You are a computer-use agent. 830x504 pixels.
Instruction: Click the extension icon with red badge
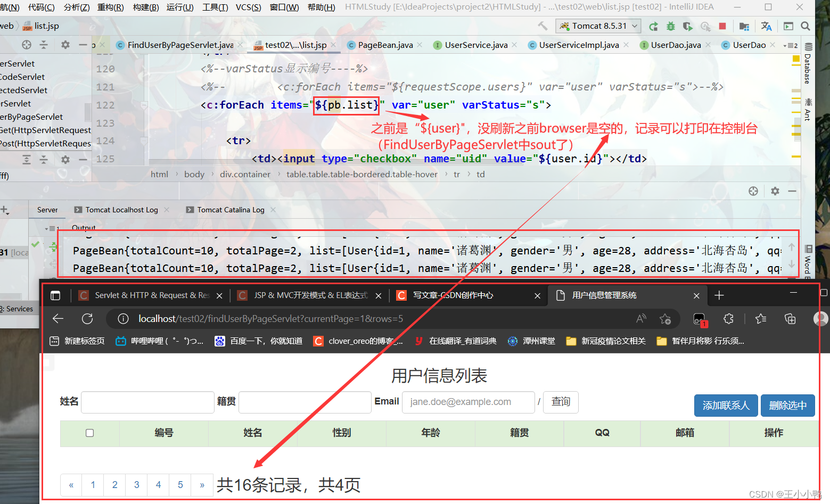[x=700, y=319]
